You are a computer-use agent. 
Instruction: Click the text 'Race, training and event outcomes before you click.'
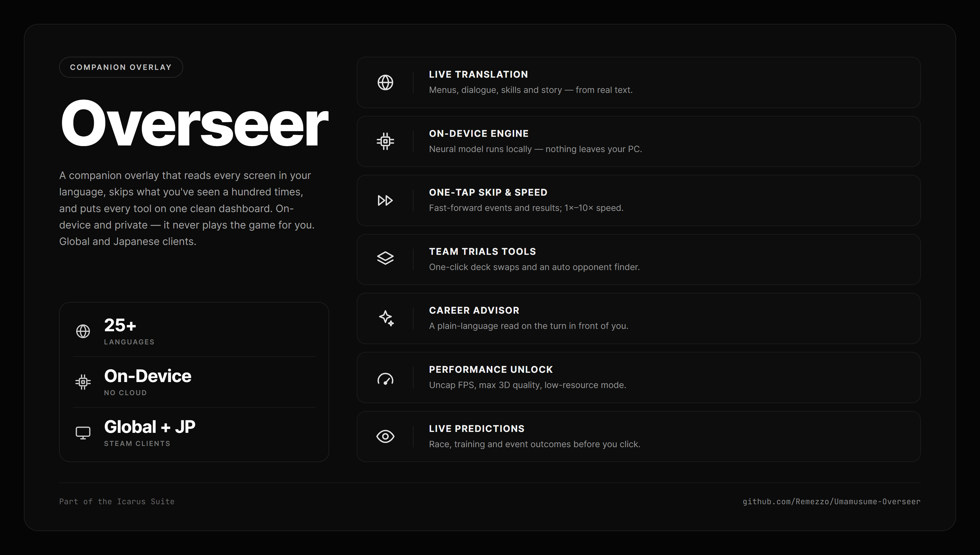coord(535,444)
